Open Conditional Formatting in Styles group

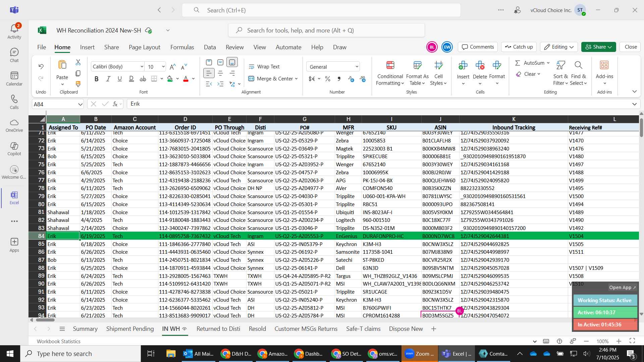(x=390, y=73)
